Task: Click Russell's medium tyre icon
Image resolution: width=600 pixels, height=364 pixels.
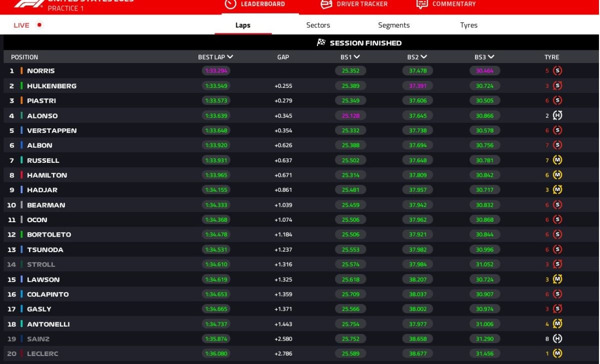Action: click(557, 160)
